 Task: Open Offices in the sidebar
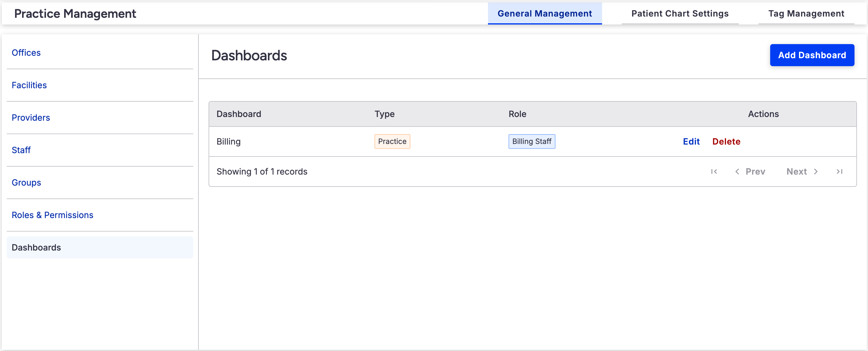pos(26,53)
